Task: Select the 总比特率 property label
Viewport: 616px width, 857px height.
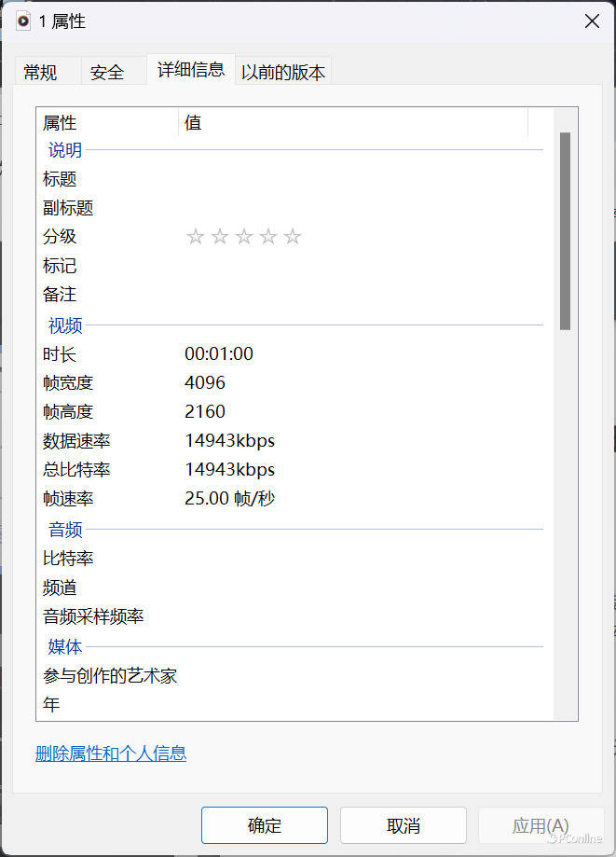Action: (76, 469)
